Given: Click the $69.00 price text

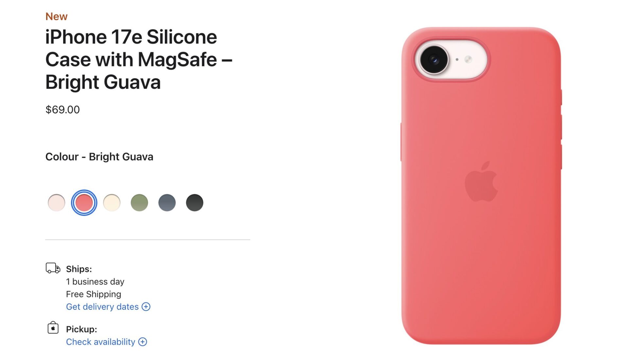Looking at the screenshot, I should click(x=62, y=109).
